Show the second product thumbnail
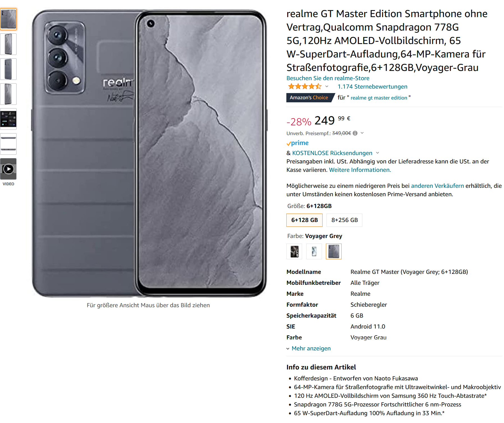504x423 pixels. pos(8,44)
